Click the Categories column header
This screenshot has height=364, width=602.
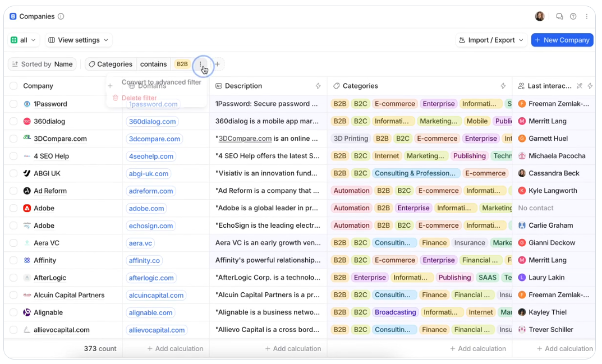pos(360,86)
